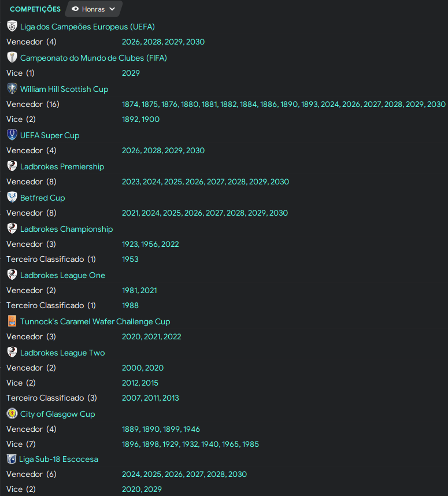
Task: Click the William Hill Scottish Cup icon
Action: coord(12,89)
